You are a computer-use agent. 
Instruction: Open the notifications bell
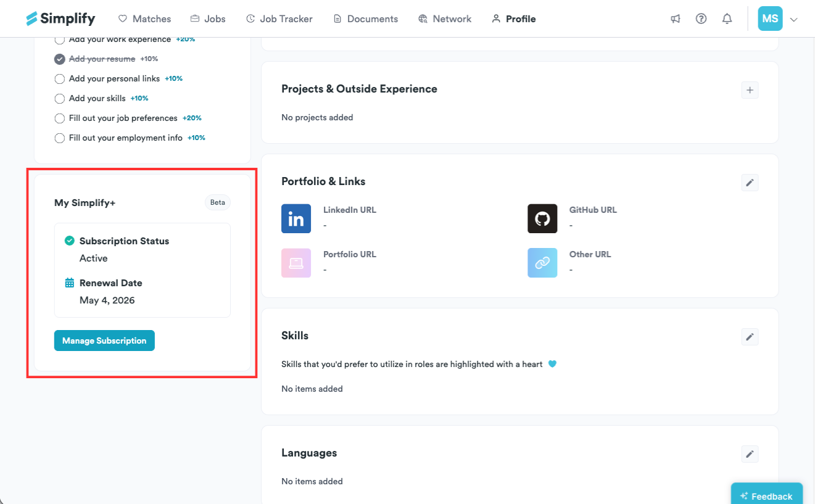[727, 19]
